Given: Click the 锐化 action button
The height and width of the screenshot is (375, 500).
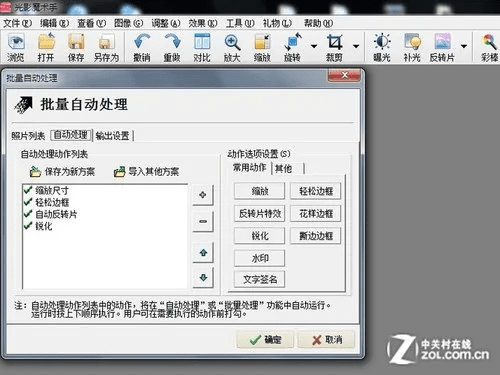Looking at the screenshot, I should [x=260, y=236].
